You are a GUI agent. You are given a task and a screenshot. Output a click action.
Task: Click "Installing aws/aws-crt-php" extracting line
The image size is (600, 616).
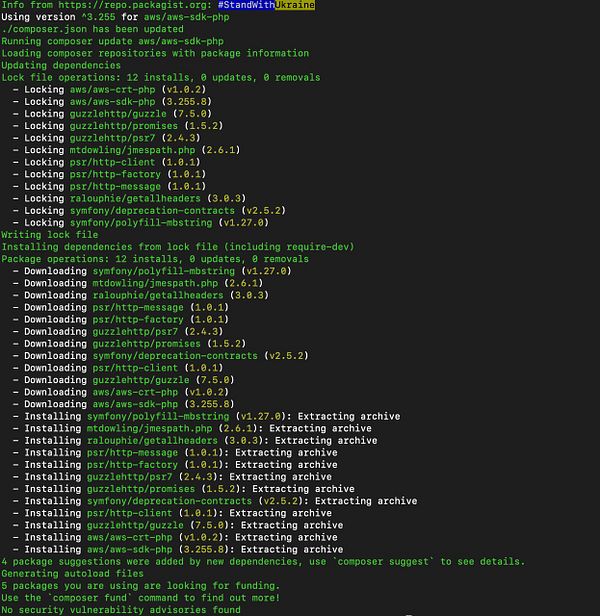tap(175, 537)
